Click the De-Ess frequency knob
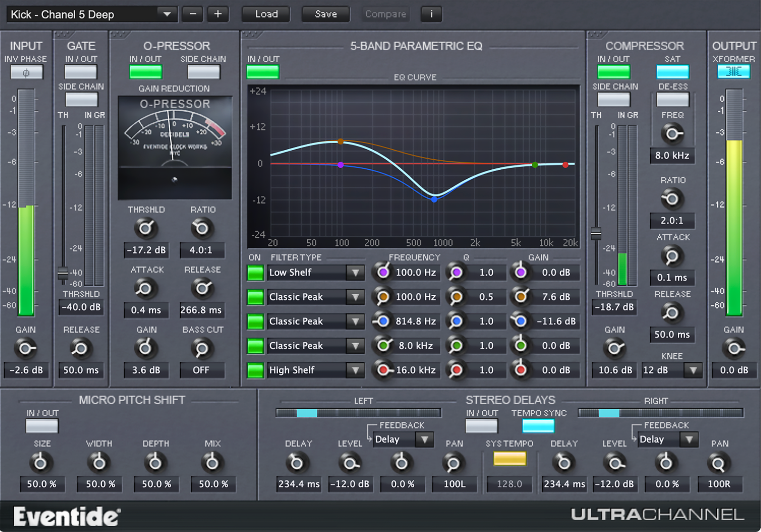Viewport: 761px width, 532px height. click(672, 134)
